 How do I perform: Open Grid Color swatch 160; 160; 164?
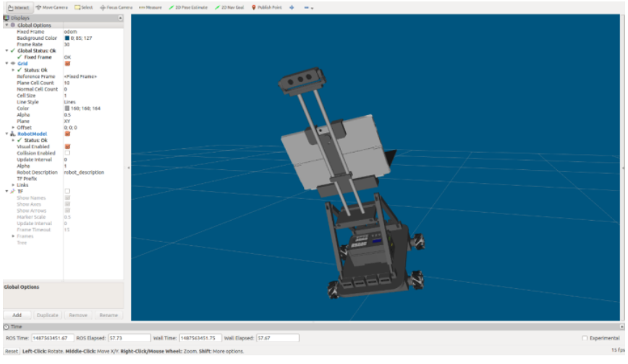[x=67, y=109]
